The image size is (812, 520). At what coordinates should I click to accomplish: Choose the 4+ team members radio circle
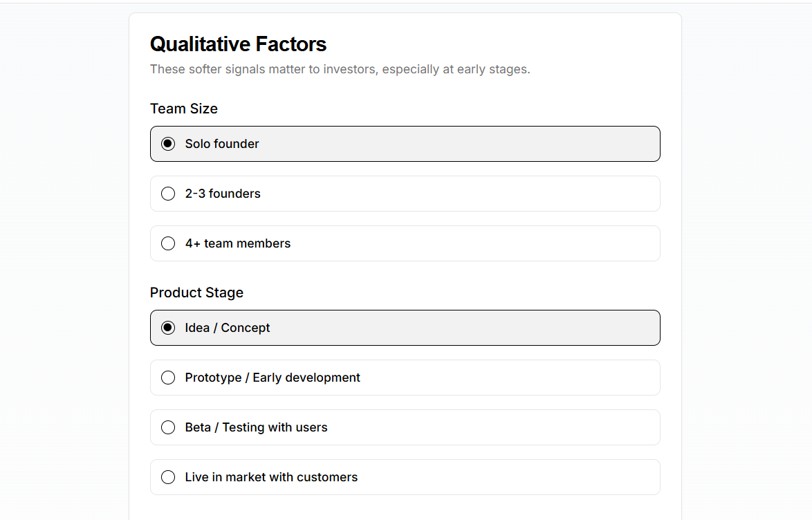point(168,243)
